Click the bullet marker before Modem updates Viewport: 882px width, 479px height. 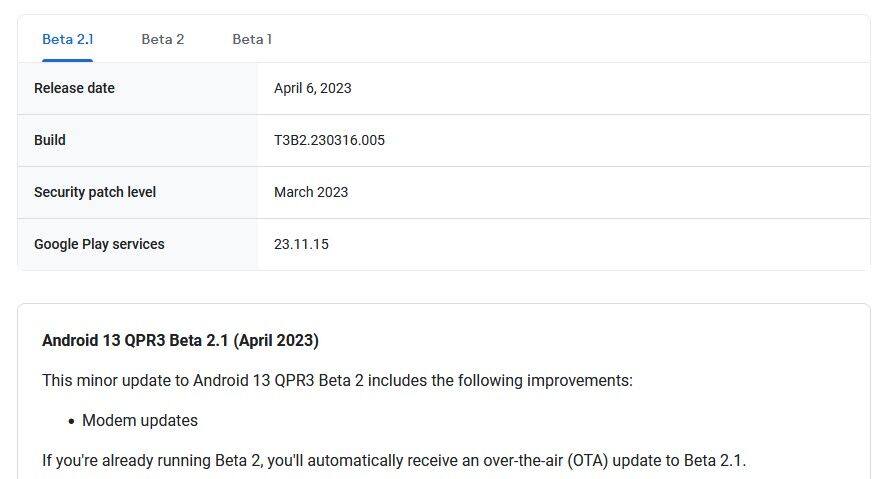coord(71,421)
